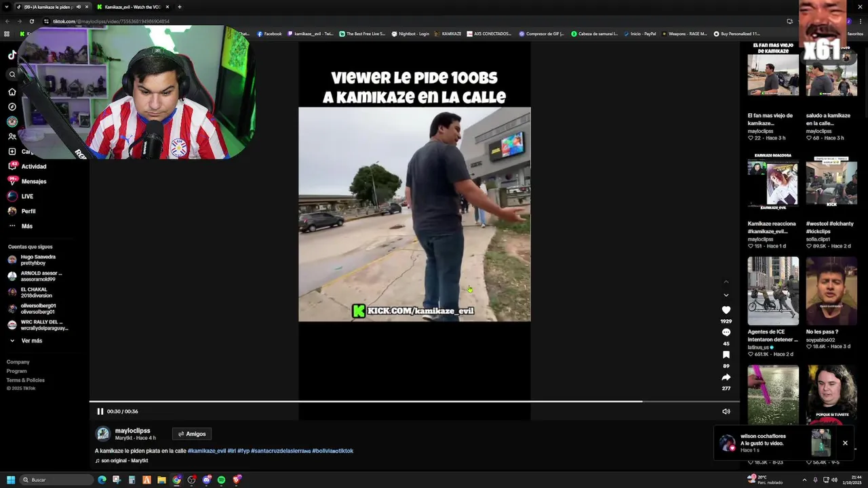Expand the Más menu in sidebar
This screenshot has width=868, height=488.
point(20,226)
